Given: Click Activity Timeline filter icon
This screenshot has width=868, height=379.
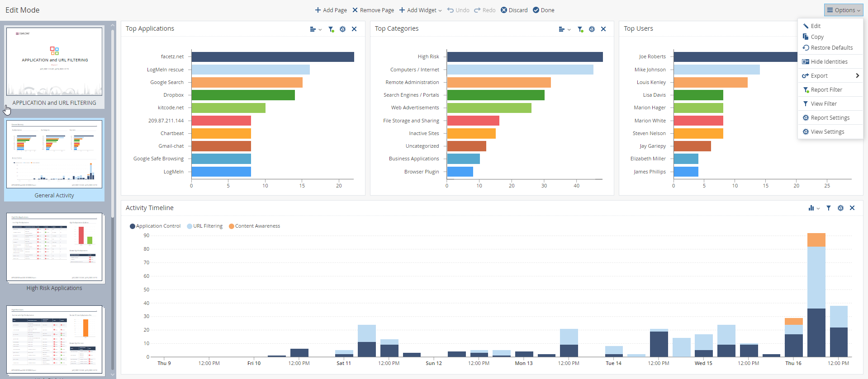Looking at the screenshot, I should [x=829, y=208].
